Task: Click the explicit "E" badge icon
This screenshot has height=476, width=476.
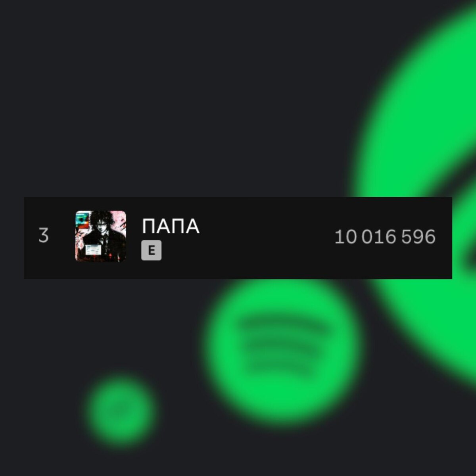Action: (151, 250)
